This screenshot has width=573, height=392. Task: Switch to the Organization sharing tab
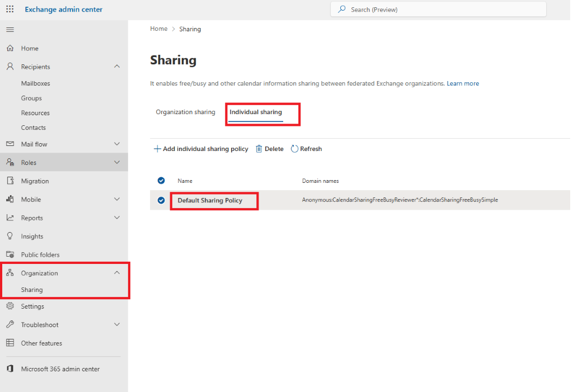[x=185, y=112]
